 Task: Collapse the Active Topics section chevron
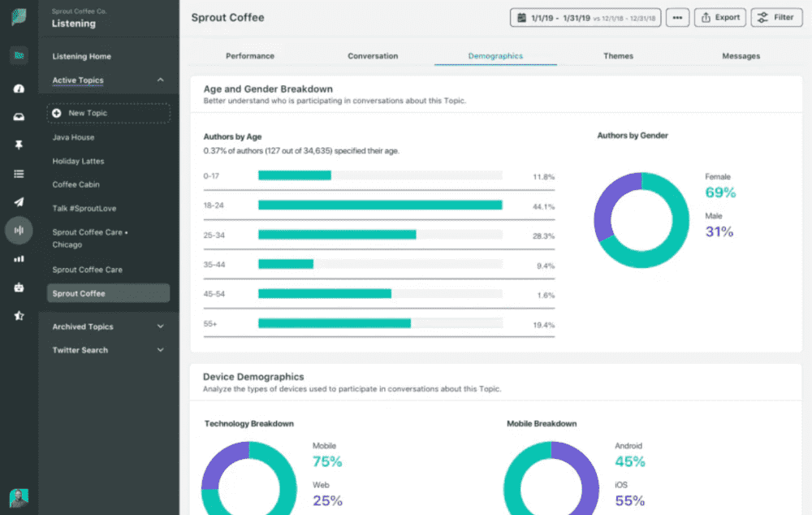coord(160,80)
